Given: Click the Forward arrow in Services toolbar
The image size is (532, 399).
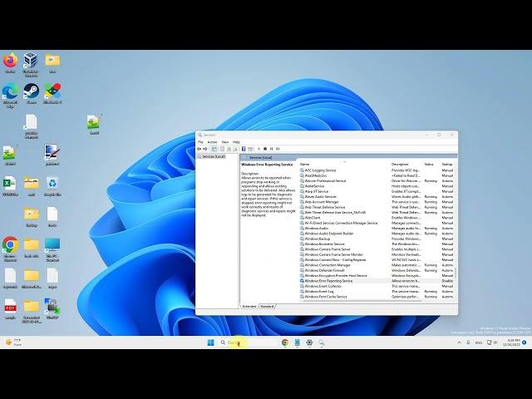Looking at the screenshot, I should tap(205, 149).
